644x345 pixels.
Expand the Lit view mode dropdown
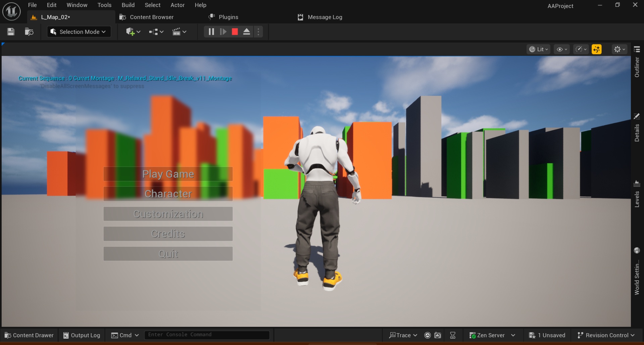538,49
